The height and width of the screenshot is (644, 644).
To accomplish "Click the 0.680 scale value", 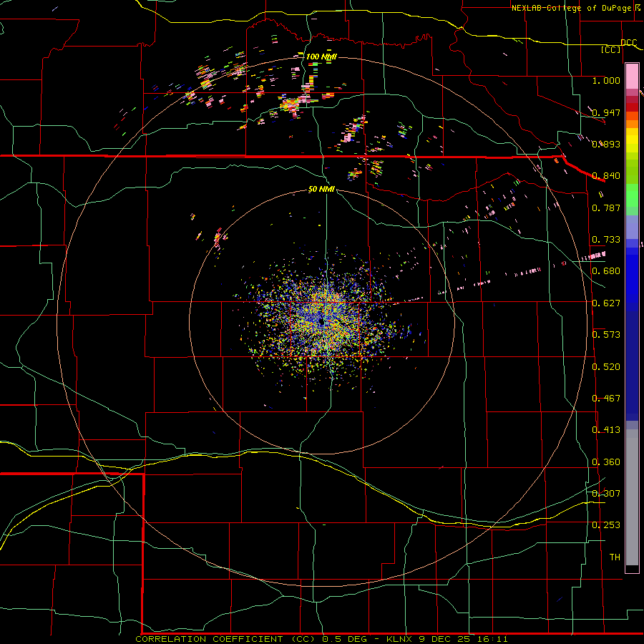I will 606,271.
